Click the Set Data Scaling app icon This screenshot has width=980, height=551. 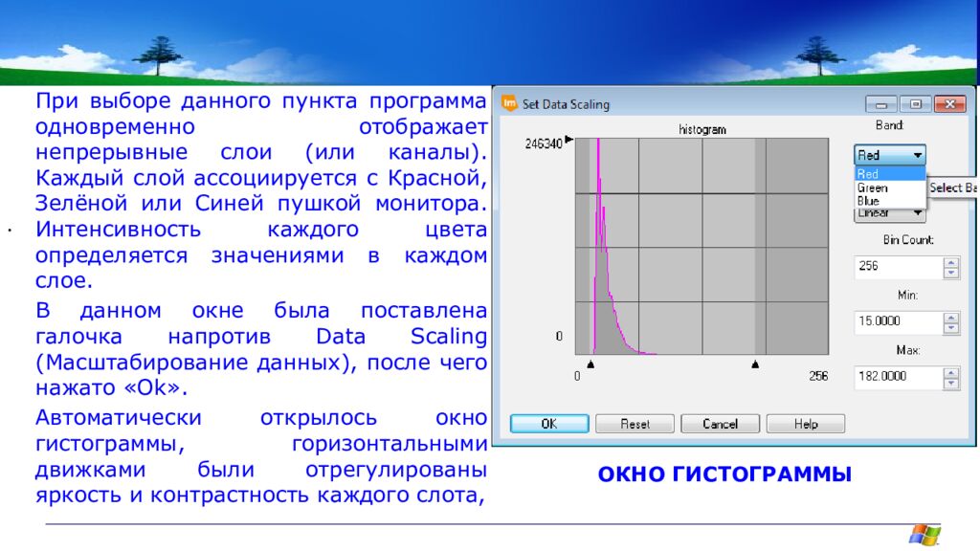509,103
